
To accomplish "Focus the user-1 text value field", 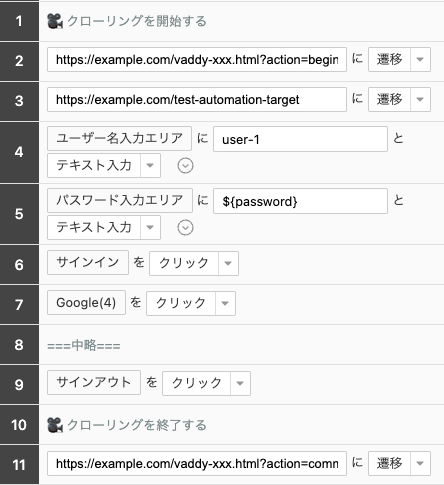I will click(300, 139).
